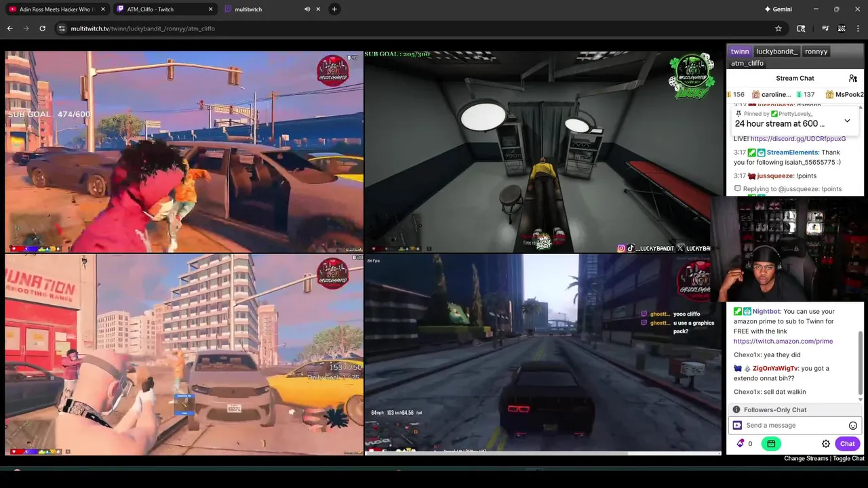Open the discord.gg link in chat
The image size is (868, 488).
(x=798, y=139)
